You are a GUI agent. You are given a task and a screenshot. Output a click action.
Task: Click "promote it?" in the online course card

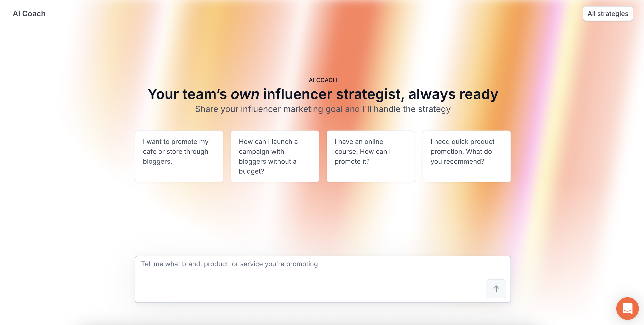point(352,161)
